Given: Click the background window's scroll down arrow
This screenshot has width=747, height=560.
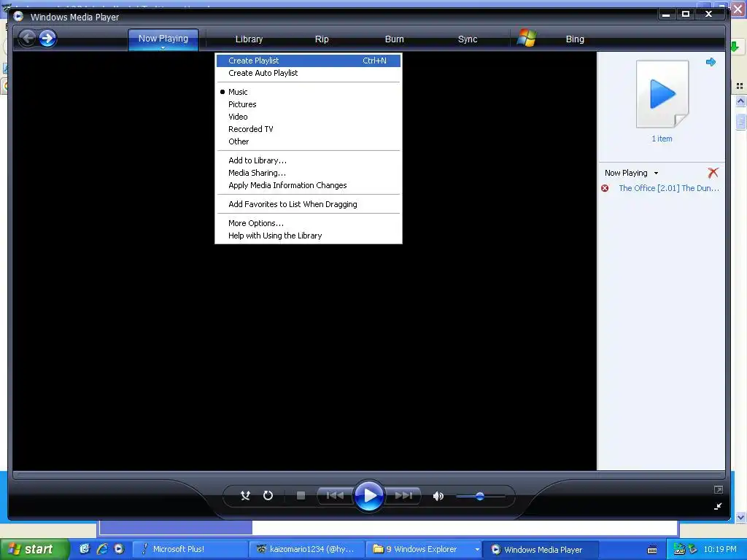Looking at the screenshot, I should [740, 517].
